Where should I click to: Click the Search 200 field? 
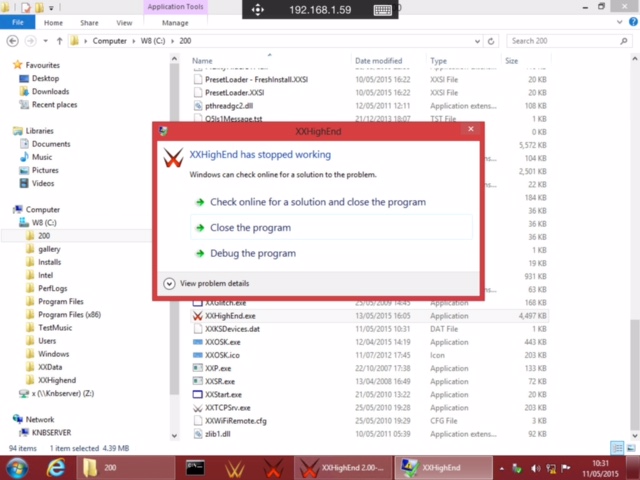[569, 41]
